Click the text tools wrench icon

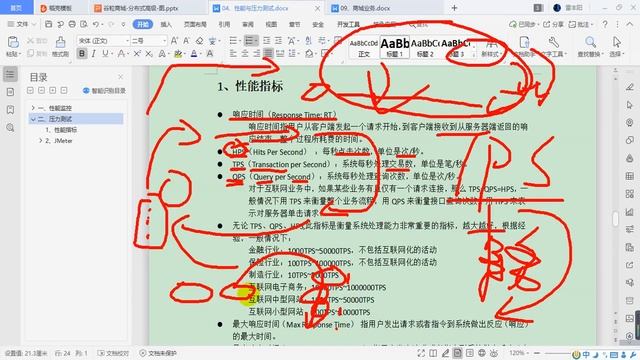coord(554,42)
